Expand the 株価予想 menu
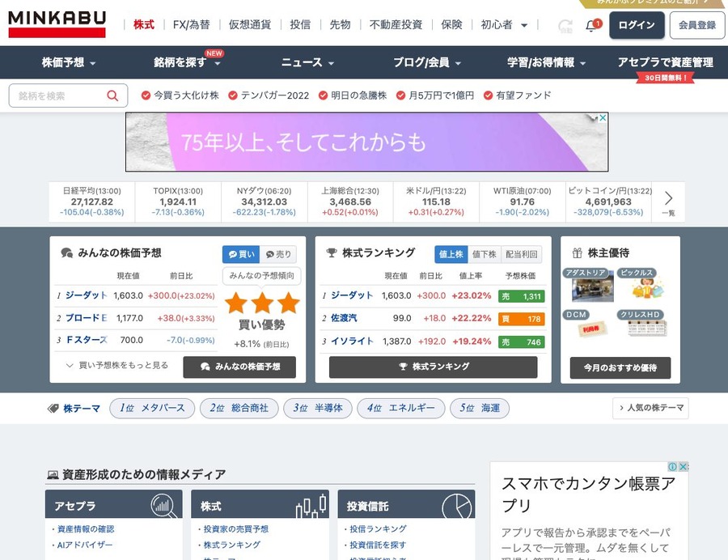728x560 pixels. (x=69, y=62)
